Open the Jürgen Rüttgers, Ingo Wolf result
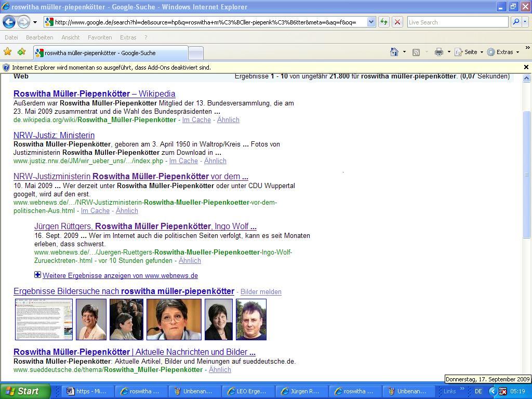The image size is (532, 399). tap(145, 227)
